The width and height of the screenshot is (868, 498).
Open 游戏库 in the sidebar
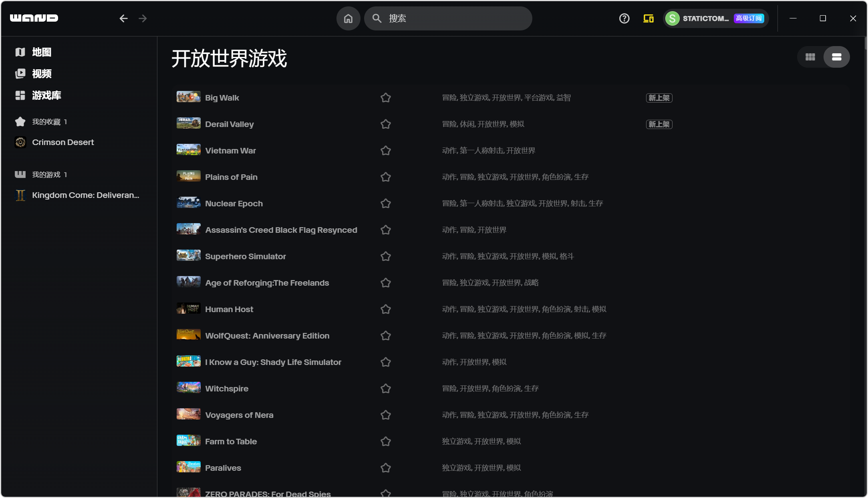[38, 95]
